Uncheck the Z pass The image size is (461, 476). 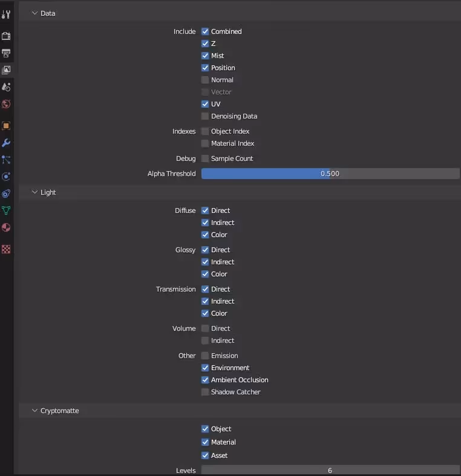[x=205, y=44]
